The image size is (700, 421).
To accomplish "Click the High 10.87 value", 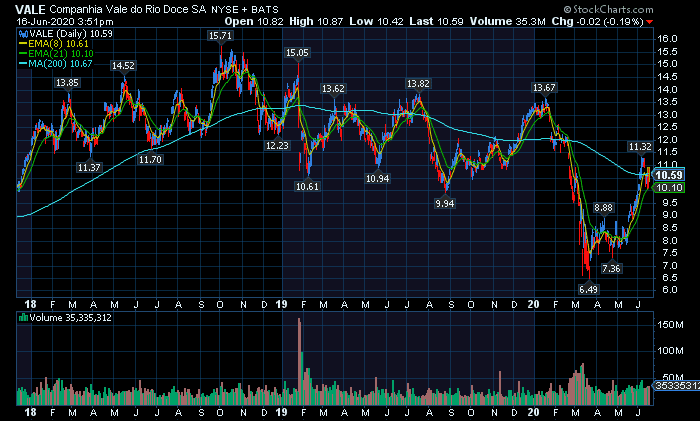I will (316, 21).
